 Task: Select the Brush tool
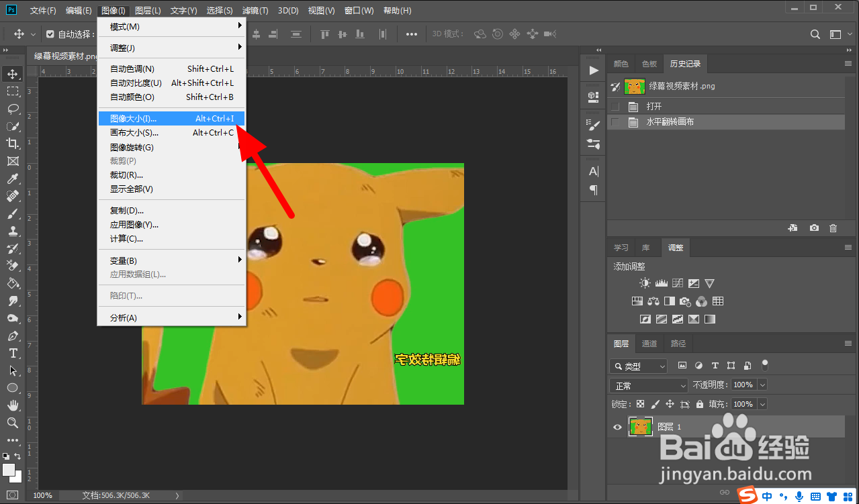pos(13,213)
